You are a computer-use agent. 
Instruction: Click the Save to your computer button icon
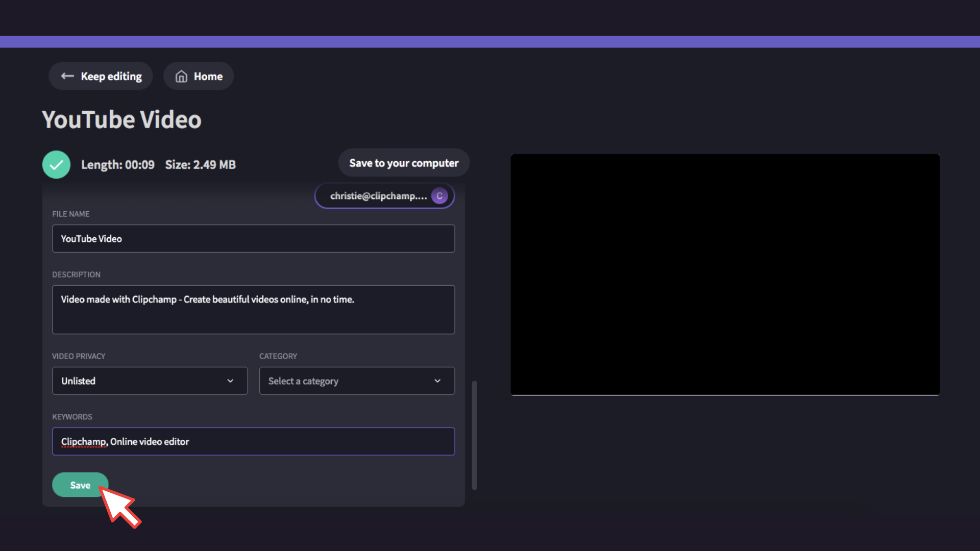tap(404, 163)
